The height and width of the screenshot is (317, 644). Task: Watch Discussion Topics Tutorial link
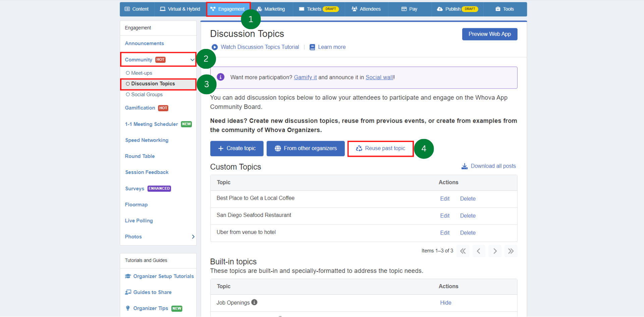click(x=260, y=47)
